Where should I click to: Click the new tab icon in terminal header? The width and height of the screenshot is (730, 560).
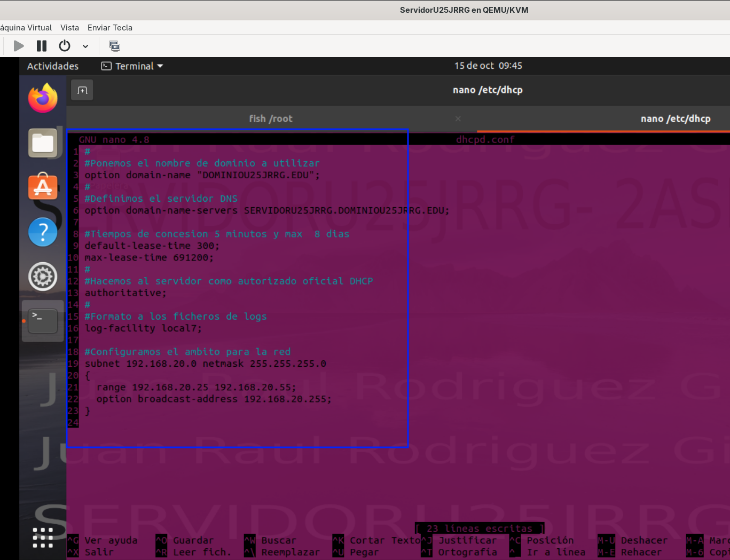tap(82, 90)
